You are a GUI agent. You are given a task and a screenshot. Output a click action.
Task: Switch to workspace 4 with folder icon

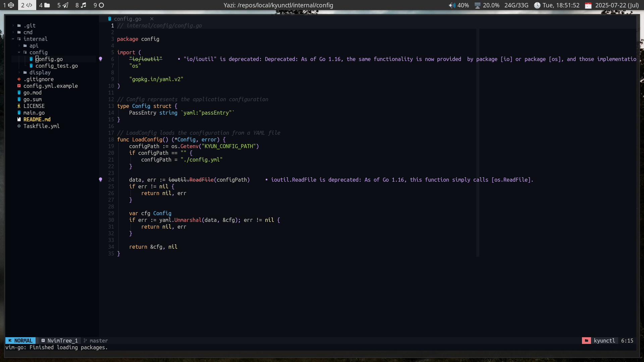coord(44,5)
